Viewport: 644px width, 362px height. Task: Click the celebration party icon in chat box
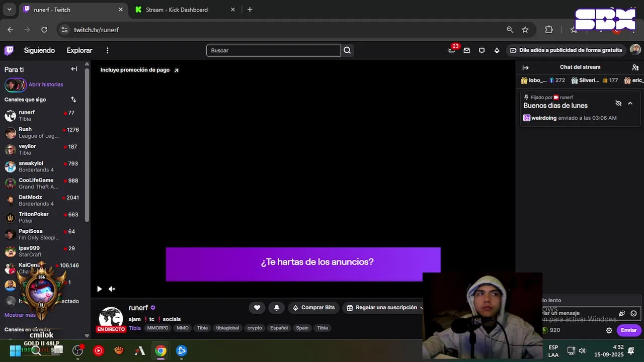(622, 313)
